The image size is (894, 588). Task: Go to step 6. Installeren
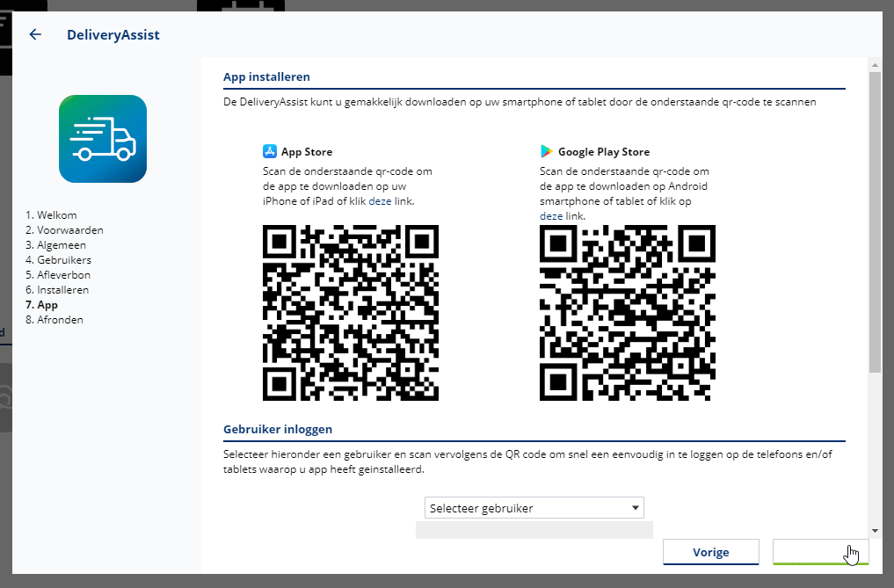tap(57, 290)
